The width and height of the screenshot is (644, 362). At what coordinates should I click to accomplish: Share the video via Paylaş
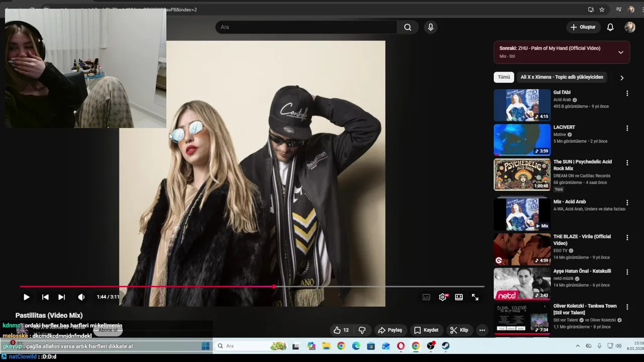[x=390, y=330]
